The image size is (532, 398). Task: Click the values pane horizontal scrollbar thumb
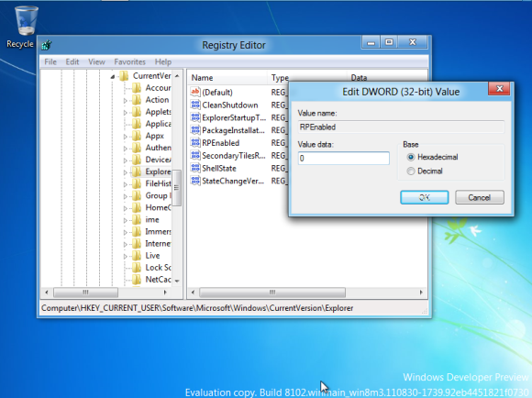pyautogui.click(x=272, y=293)
